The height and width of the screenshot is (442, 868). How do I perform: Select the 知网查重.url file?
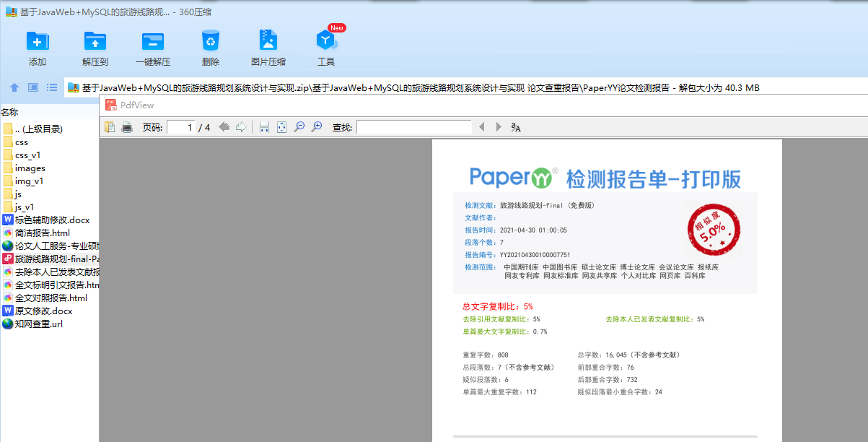pyautogui.click(x=32, y=324)
